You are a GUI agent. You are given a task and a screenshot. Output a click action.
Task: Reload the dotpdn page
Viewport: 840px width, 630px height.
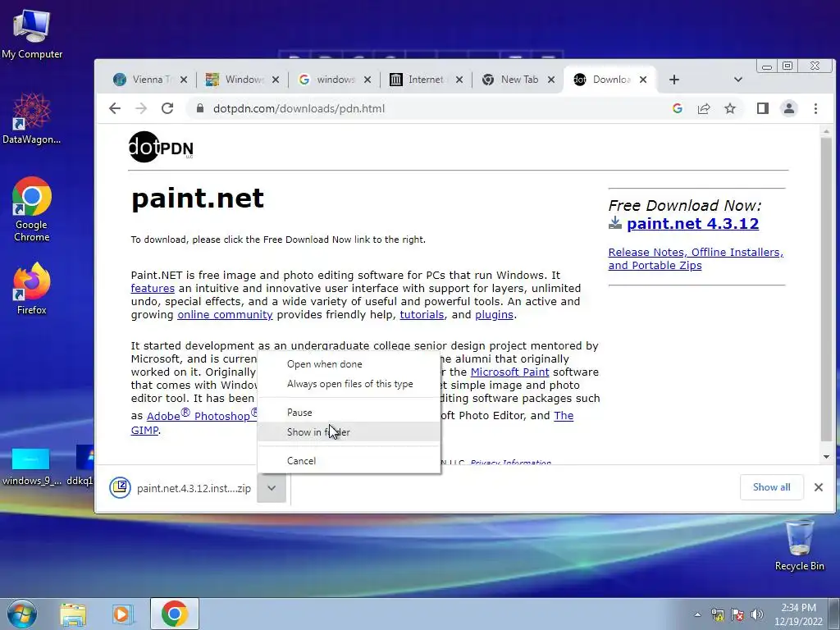coord(167,109)
